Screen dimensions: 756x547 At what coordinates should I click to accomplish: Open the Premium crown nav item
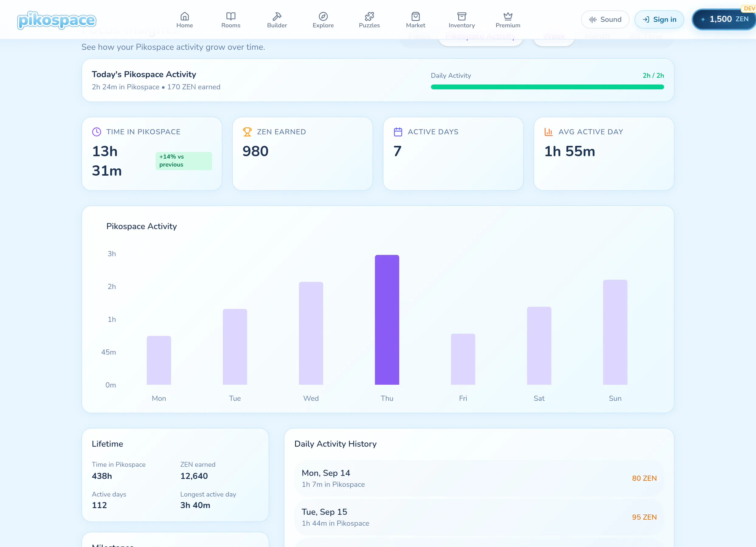point(508,20)
